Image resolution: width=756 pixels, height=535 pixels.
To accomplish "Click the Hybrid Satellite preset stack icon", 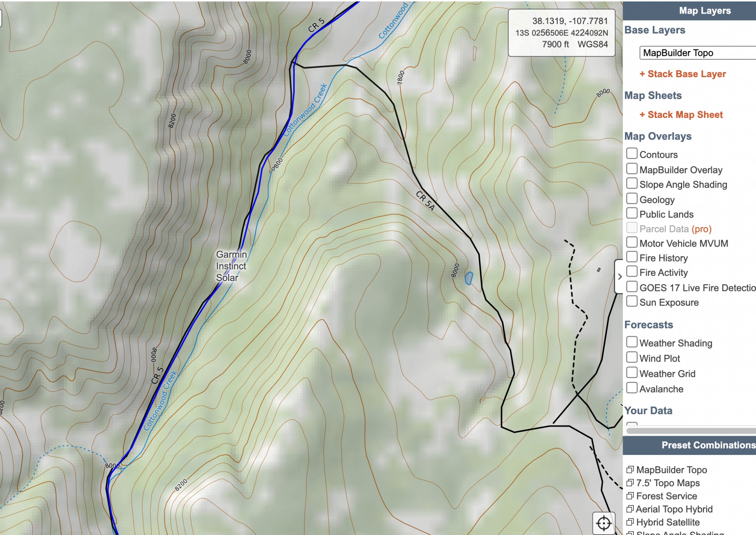I will [630, 522].
